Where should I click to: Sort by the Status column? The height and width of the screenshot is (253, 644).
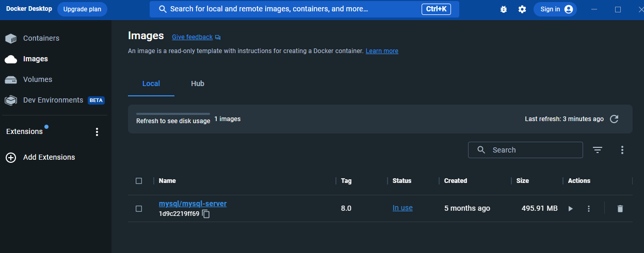(x=402, y=181)
